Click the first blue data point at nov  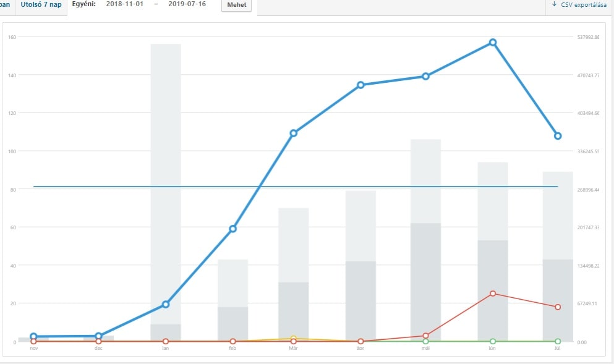click(x=33, y=336)
